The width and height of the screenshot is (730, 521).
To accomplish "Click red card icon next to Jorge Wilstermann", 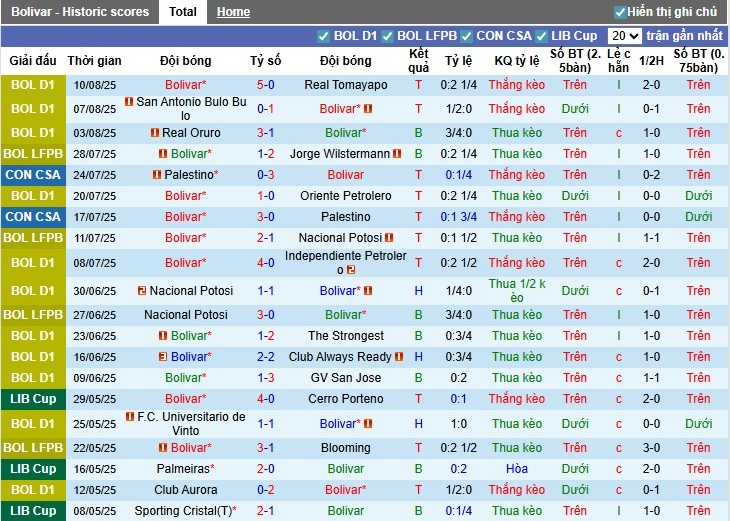I will 397,153.
